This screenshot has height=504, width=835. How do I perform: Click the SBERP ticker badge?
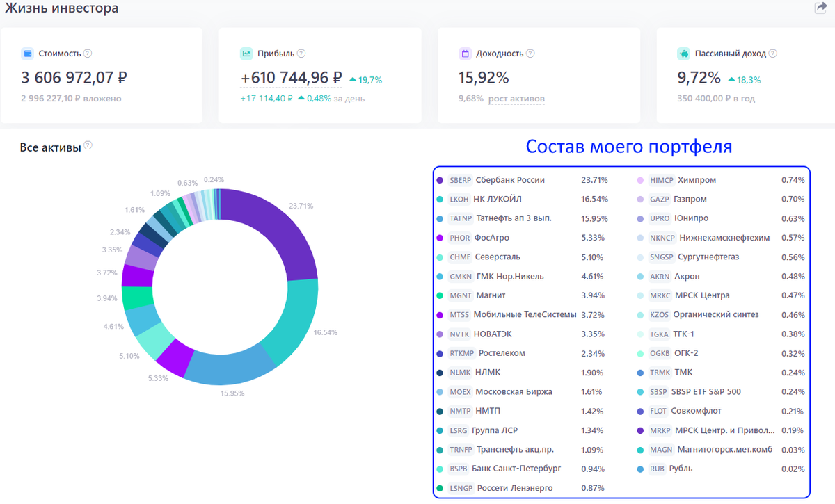[x=460, y=180]
